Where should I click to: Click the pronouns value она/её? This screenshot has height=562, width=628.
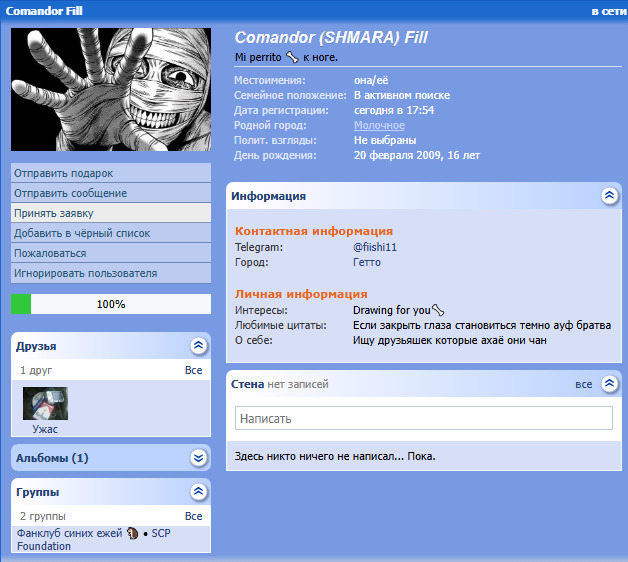point(371,81)
